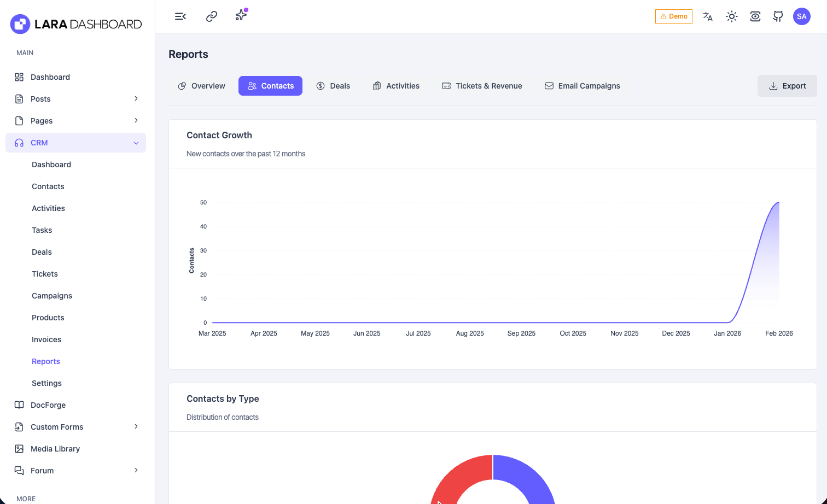The width and height of the screenshot is (827, 504).
Task: Switch to the Deals report tab
Action: coord(333,86)
